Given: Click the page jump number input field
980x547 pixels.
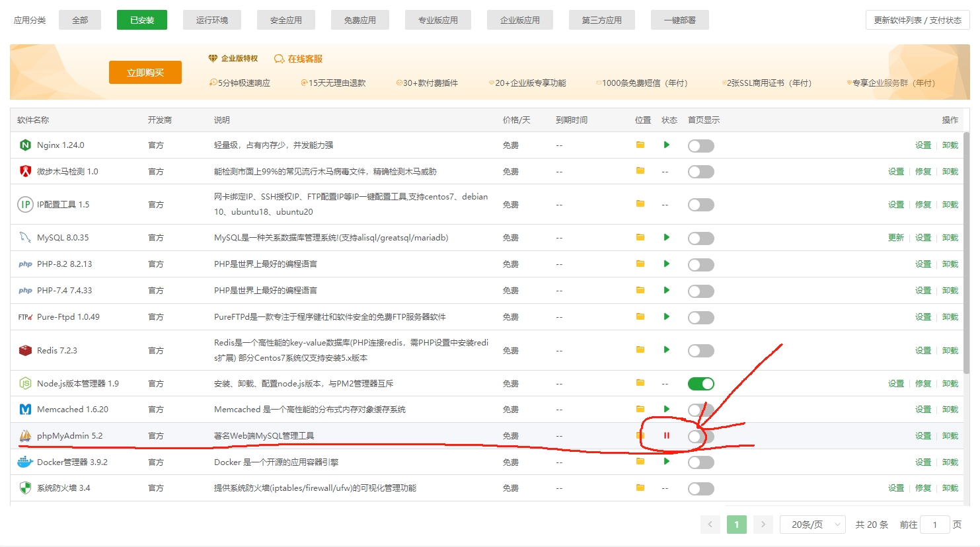Looking at the screenshot, I should coord(935,525).
